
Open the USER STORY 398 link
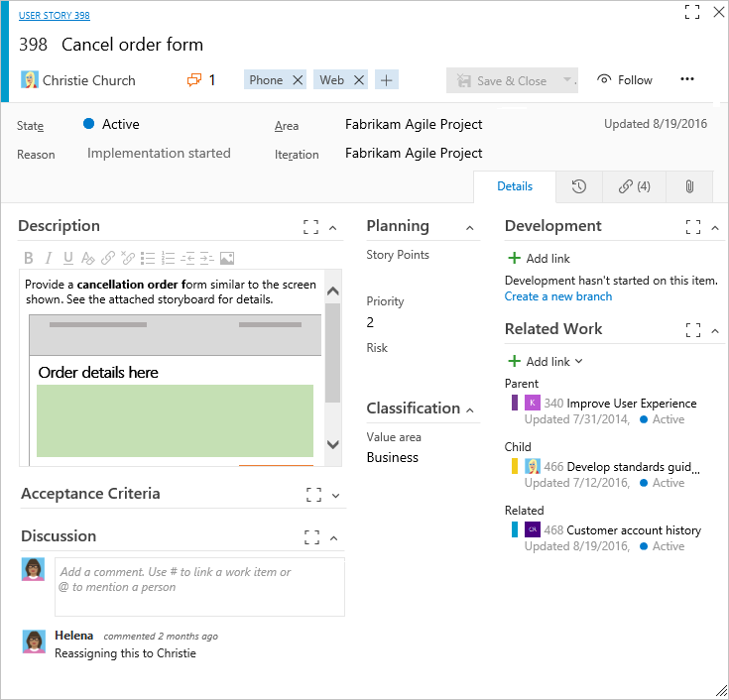(55, 15)
